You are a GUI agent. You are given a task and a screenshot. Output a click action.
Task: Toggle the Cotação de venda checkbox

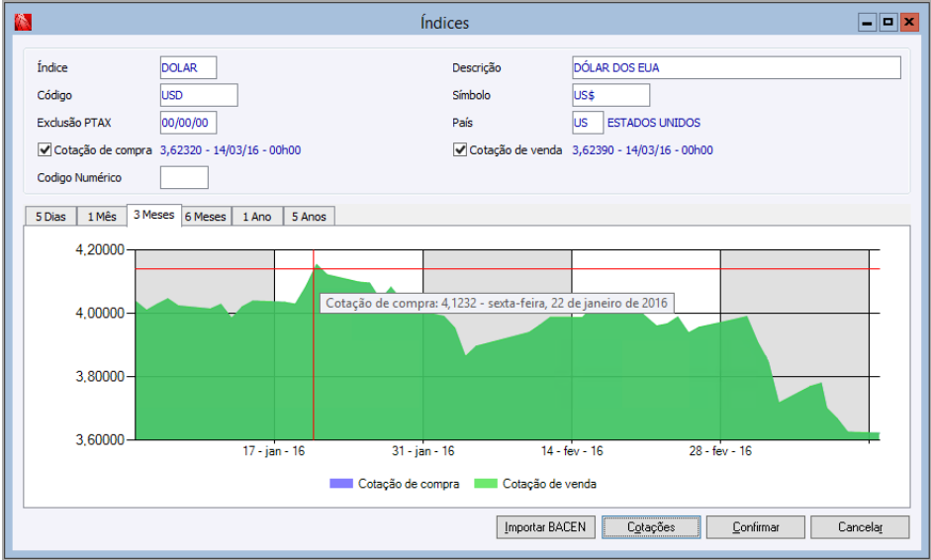click(x=459, y=149)
